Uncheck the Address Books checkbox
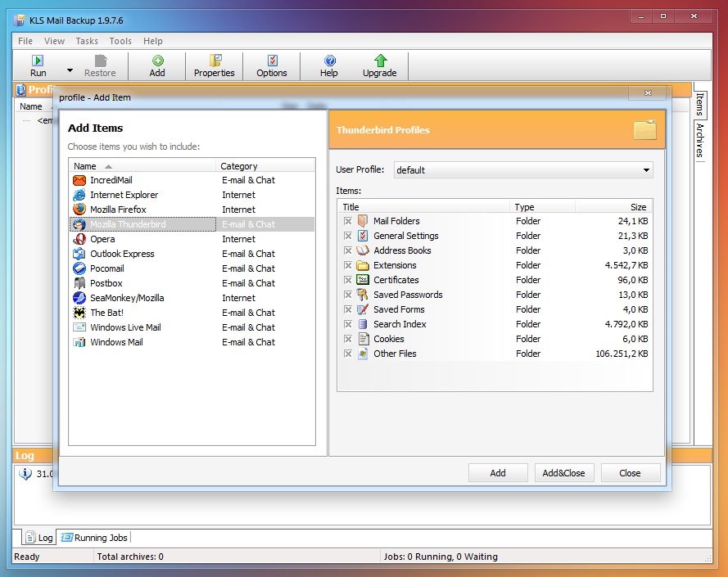The image size is (728, 577). point(348,250)
